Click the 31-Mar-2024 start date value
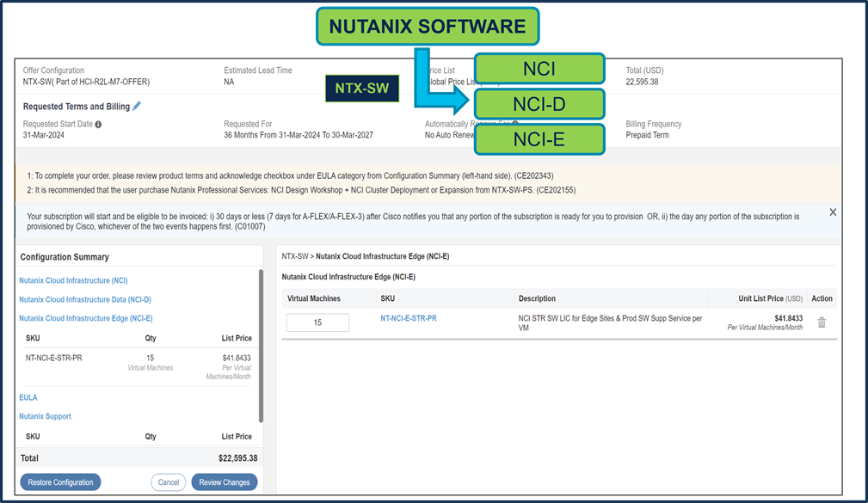This screenshot has width=868, height=503. tap(43, 135)
